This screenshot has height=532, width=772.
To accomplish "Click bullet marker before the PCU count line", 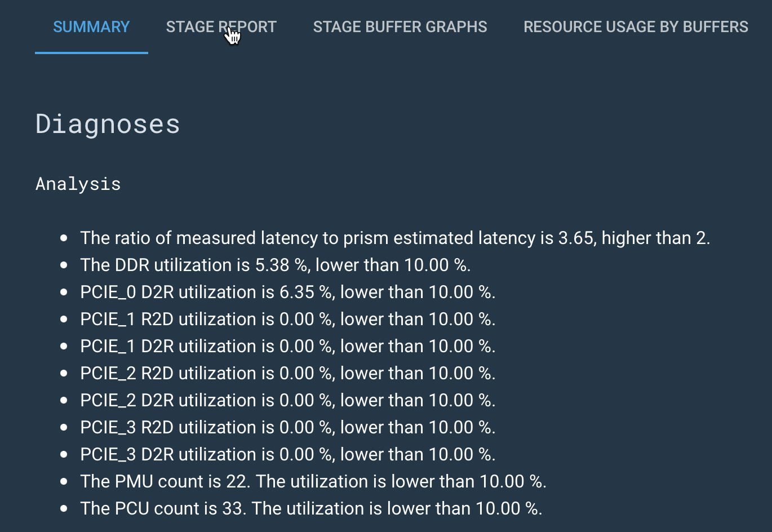I will pyautogui.click(x=64, y=509).
